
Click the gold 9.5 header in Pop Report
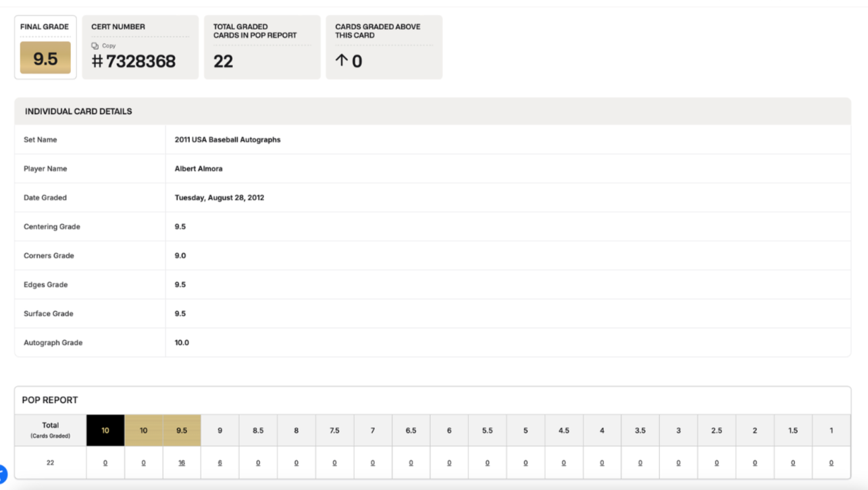[x=182, y=431]
